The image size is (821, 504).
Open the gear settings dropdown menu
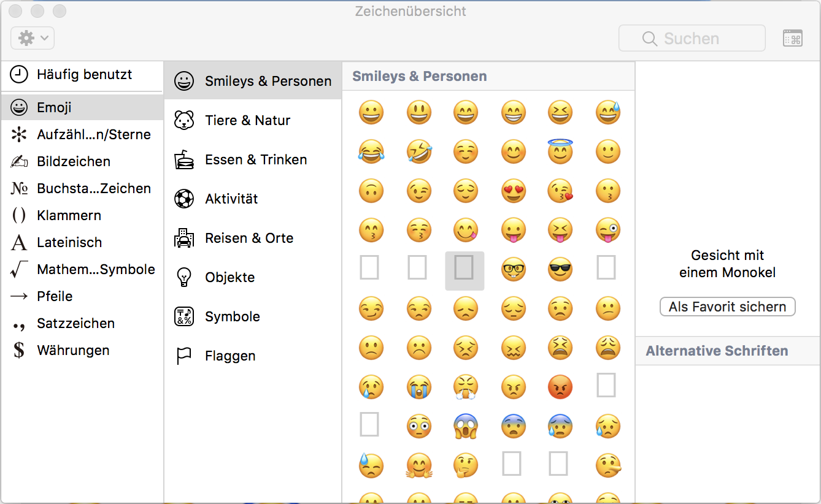[x=33, y=39]
